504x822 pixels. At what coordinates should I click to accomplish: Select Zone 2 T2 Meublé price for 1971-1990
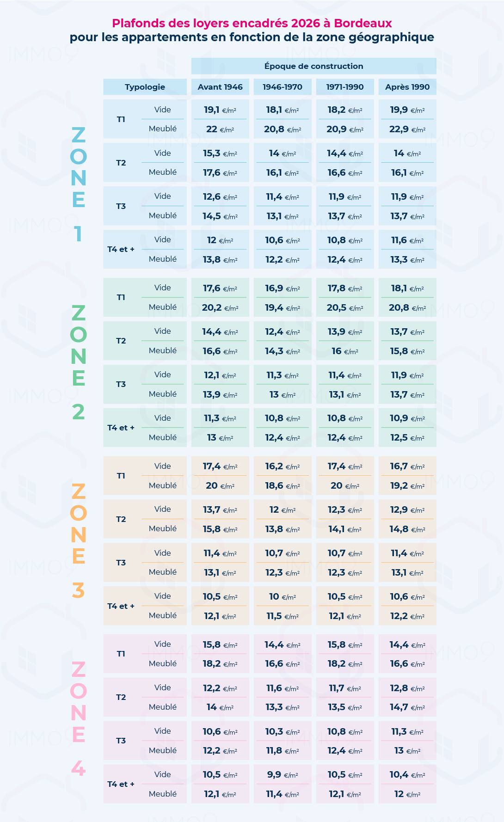click(x=345, y=351)
